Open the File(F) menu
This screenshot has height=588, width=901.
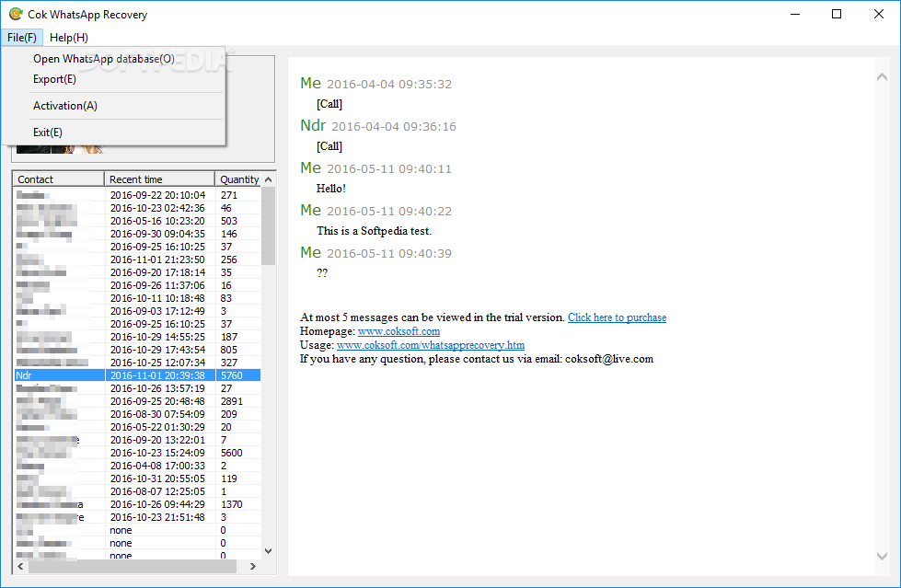22,38
